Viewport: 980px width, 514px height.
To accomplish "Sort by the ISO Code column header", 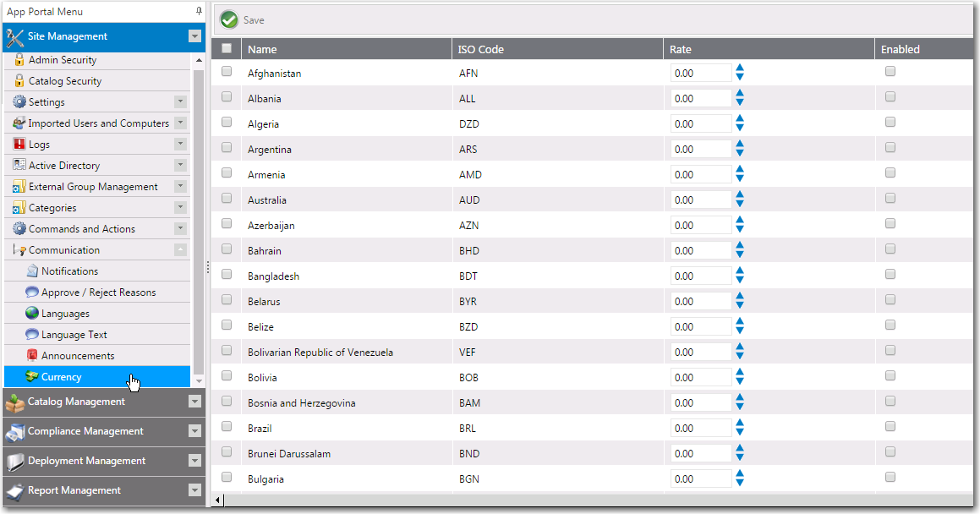I will pyautogui.click(x=481, y=49).
